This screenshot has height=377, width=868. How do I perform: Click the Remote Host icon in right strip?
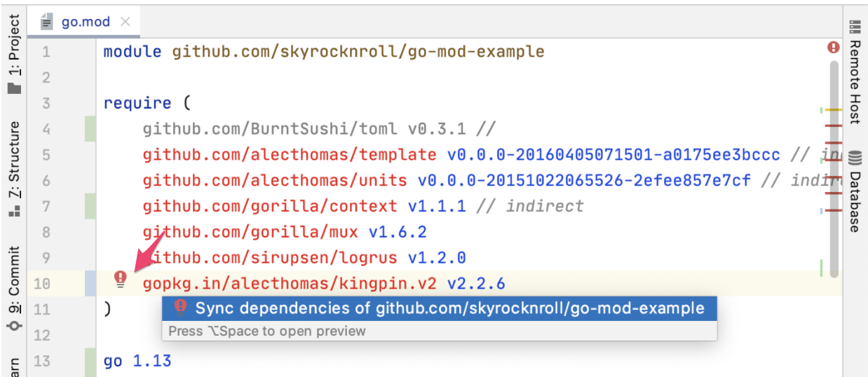[x=855, y=27]
